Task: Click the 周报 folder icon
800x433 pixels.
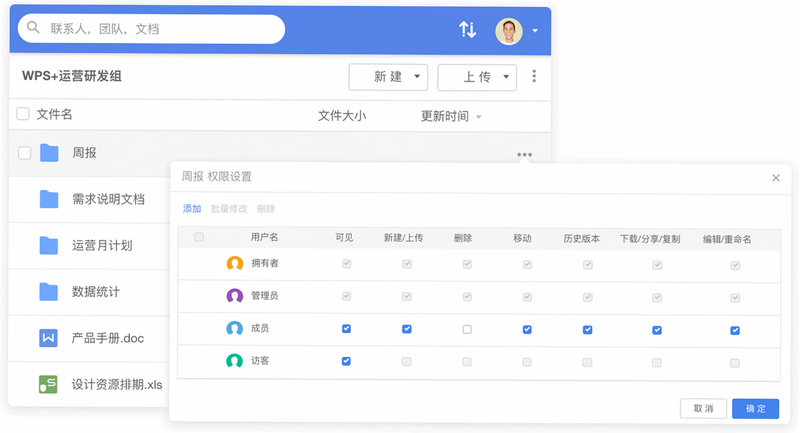Action: coord(49,153)
